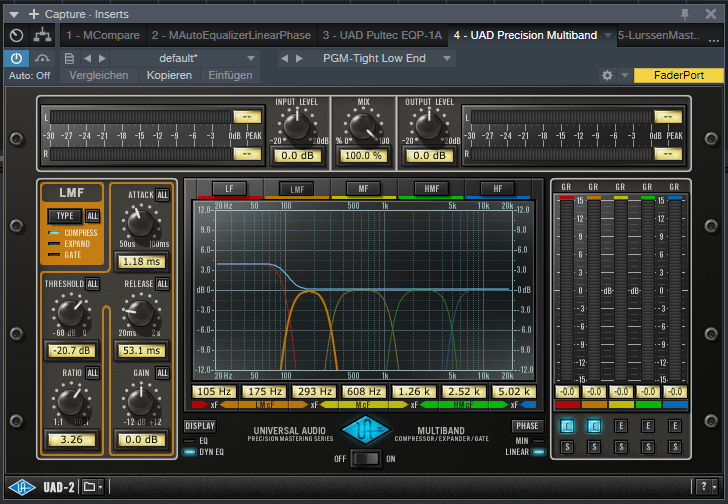Open the gear settings icon
The image size is (728, 504).
[607, 75]
